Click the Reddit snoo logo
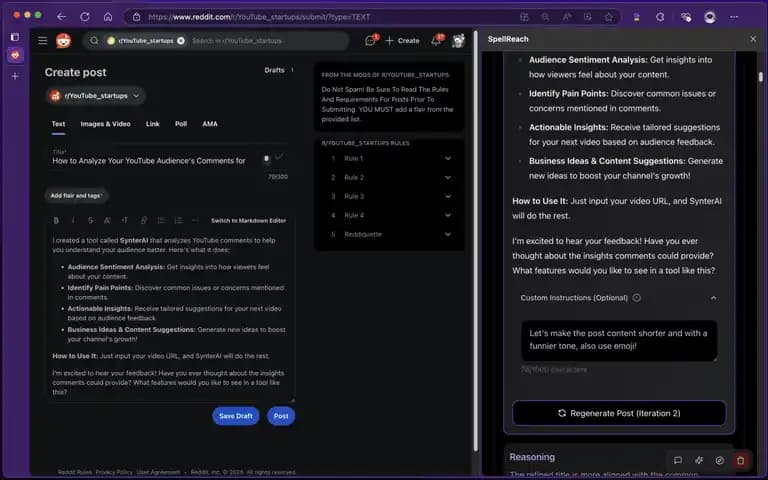 [63, 41]
